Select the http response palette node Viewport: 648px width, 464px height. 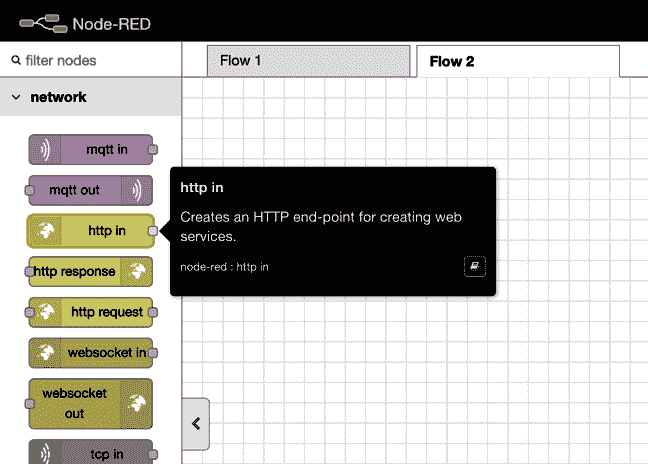(x=91, y=271)
